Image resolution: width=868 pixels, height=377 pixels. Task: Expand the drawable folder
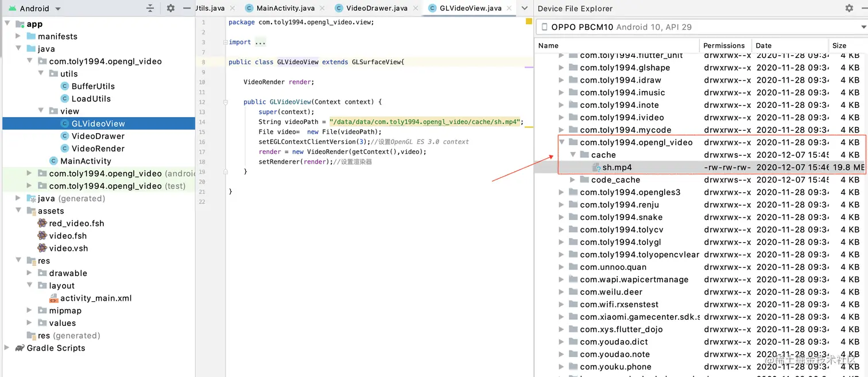tap(30, 273)
